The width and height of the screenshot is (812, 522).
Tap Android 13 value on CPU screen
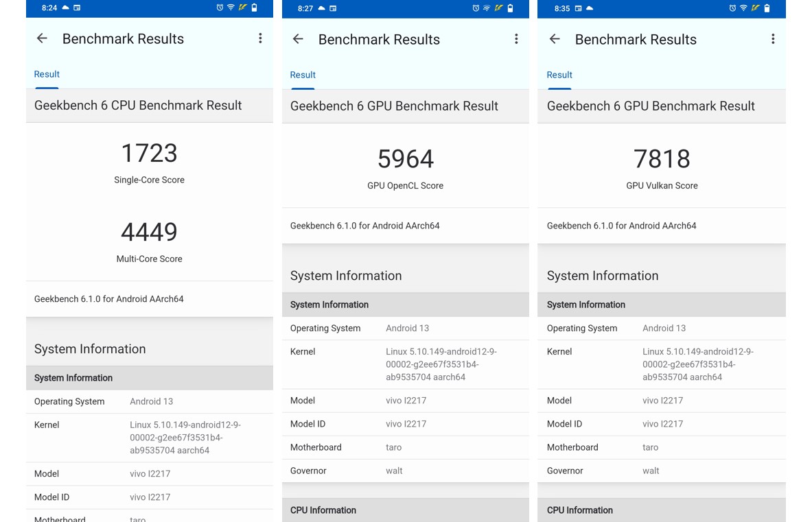151,401
